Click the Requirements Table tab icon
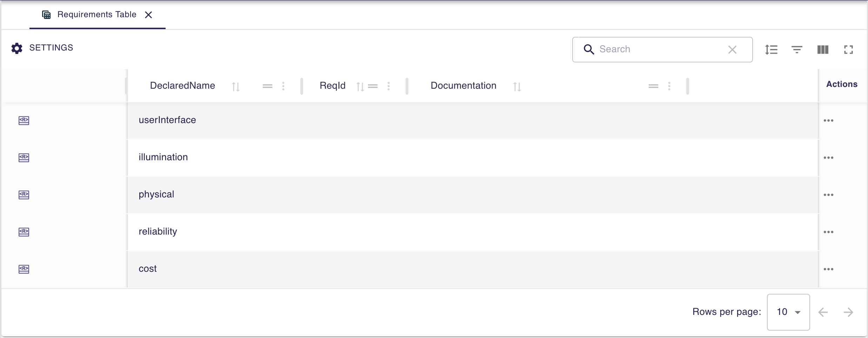Viewport: 868px width, 338px height. [x=46, y=14]
